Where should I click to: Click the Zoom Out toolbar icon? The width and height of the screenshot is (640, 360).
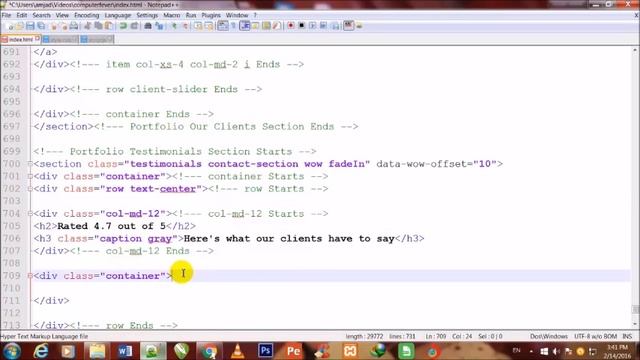[185, 26]
